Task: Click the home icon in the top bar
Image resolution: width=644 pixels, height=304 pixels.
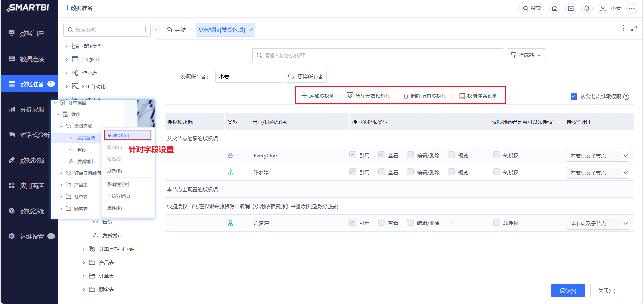Action: coord(555,8)
